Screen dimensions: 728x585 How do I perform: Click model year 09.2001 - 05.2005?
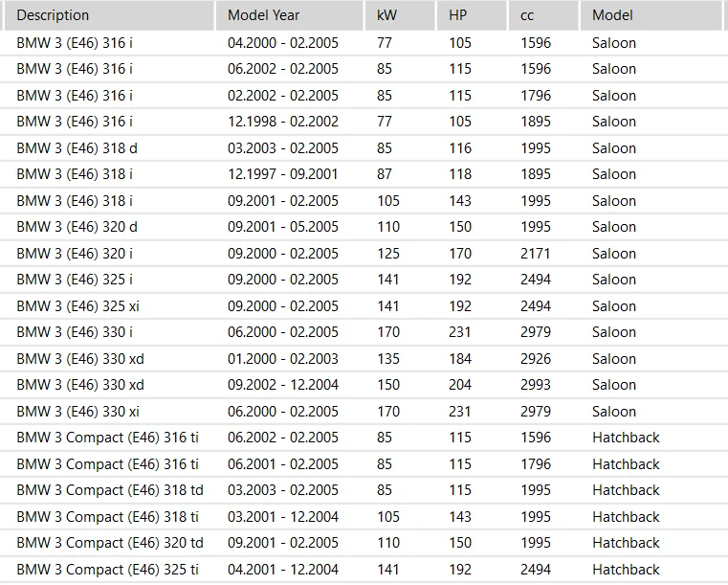click(x=283, y=227)
